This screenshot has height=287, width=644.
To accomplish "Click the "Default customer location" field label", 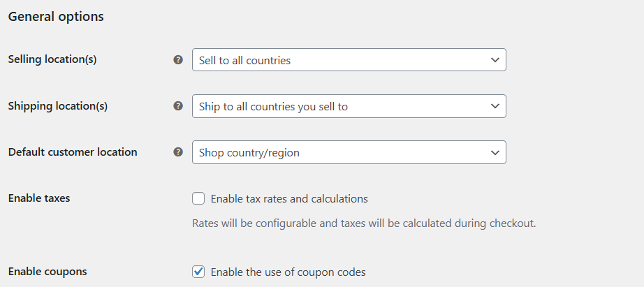I will [x=73, y=152].
